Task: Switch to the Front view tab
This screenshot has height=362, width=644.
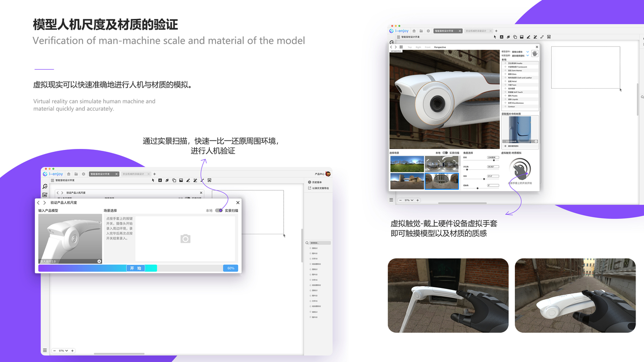Action: 428,47
